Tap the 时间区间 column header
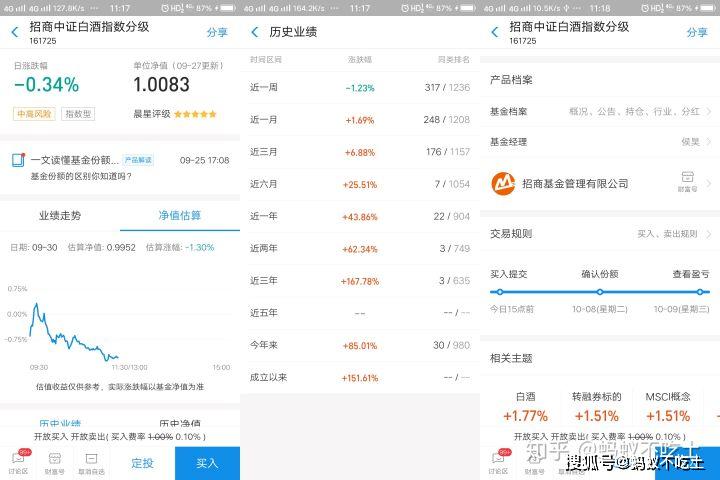The width and height of the screenshot is (720, 480). tap(266, 60)
